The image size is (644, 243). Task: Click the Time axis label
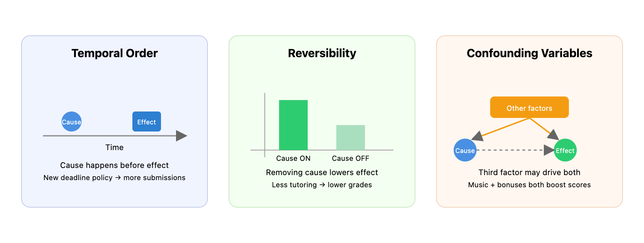coord(114,147)
